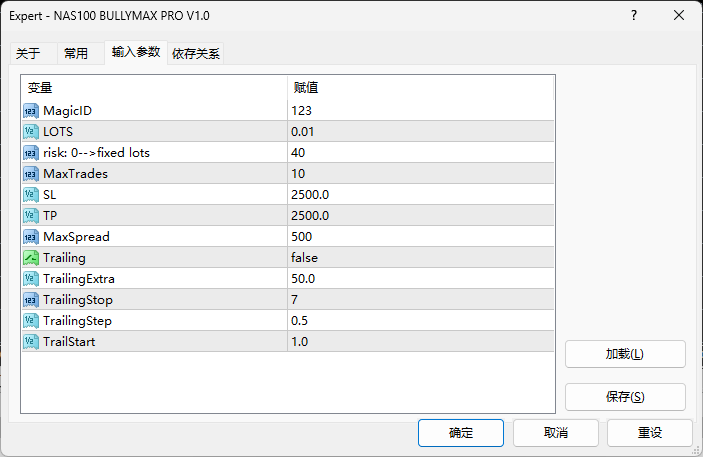This screenshot has width=703, height=457.
Task: Select the TP value 2500.0 field
Action: click(420, 216)
